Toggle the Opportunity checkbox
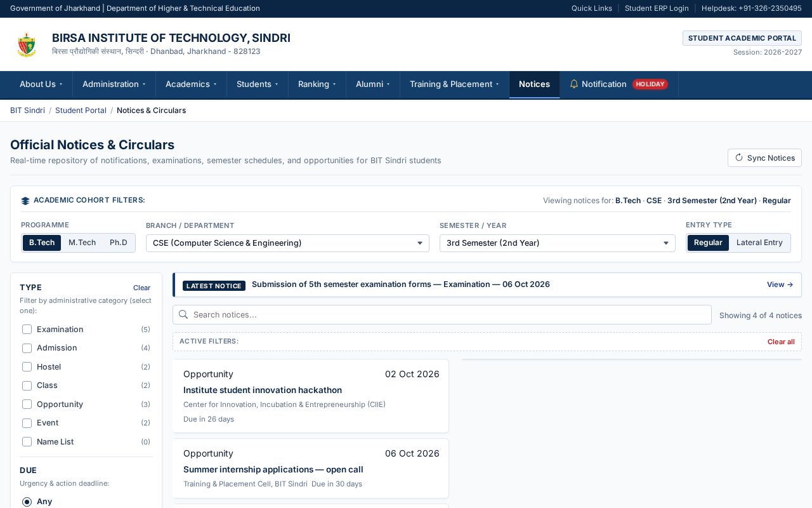Image resolution: width=812 pixels, height=508 pixels. pyautogui.click(x=27, y=404)
